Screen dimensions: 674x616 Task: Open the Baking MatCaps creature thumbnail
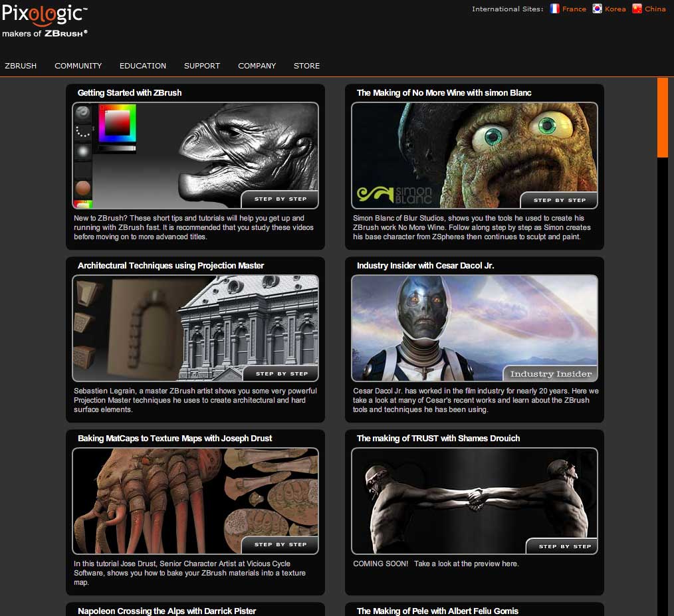click(x=195, y=501)
